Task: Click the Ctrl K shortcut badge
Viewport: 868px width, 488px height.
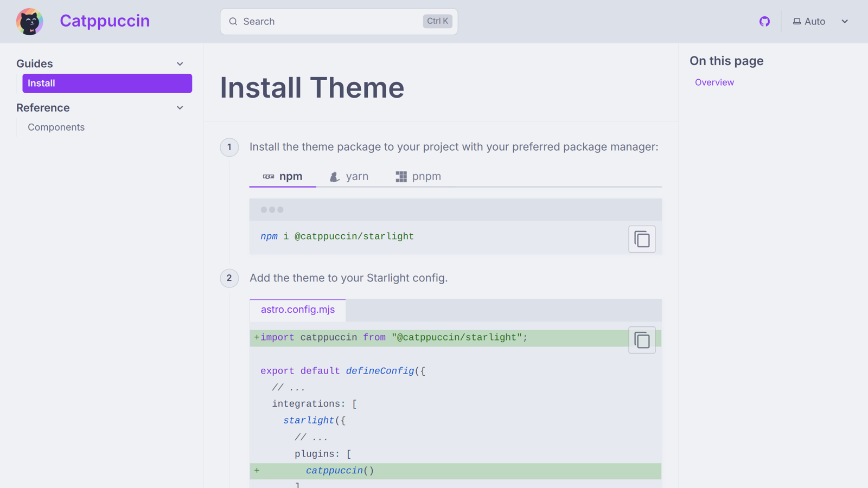Action: 437,21
